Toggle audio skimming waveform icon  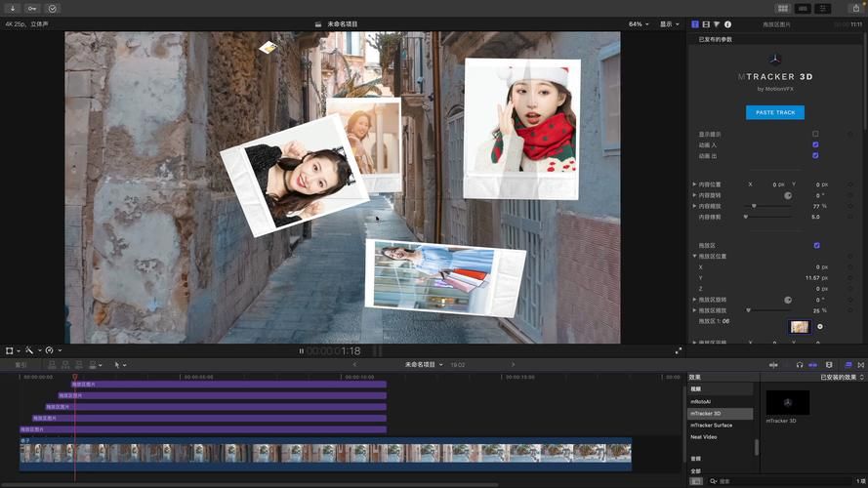[773, 365]
